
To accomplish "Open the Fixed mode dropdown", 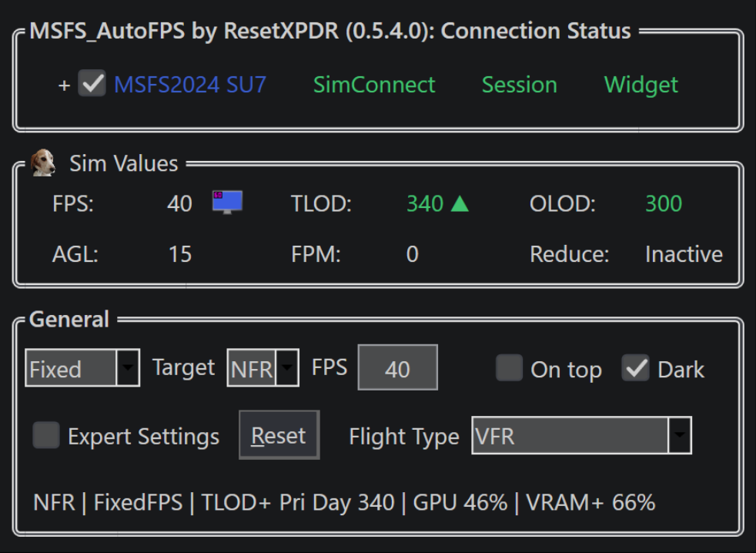I will pos(82,367).
